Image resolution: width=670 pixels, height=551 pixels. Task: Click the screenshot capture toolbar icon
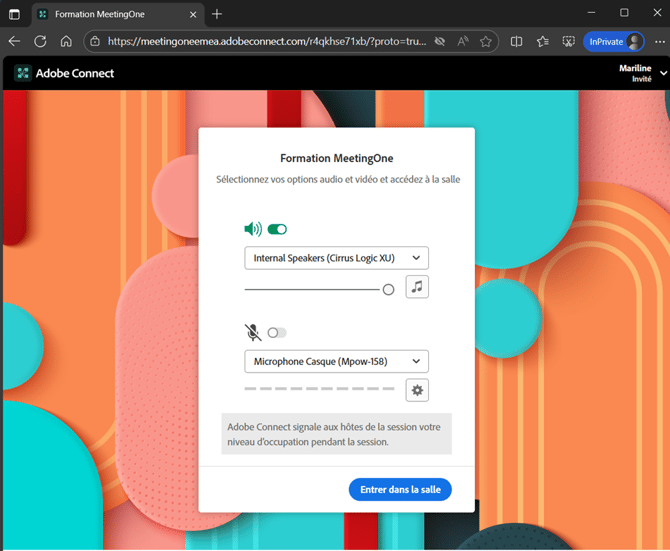pyautogui.click(x=568, y=41)
